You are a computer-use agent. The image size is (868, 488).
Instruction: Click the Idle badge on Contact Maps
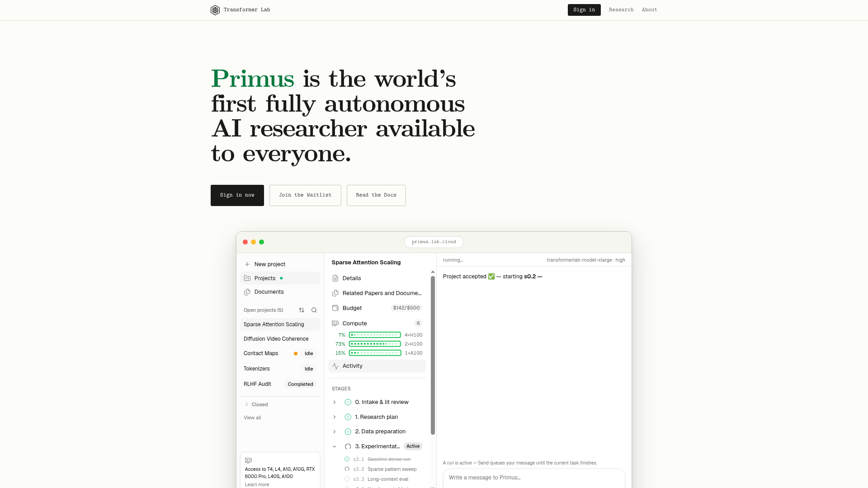point(309,354)
